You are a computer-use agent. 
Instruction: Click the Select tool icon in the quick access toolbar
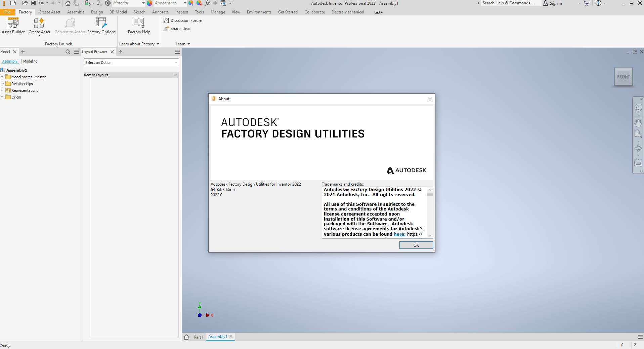87,3
